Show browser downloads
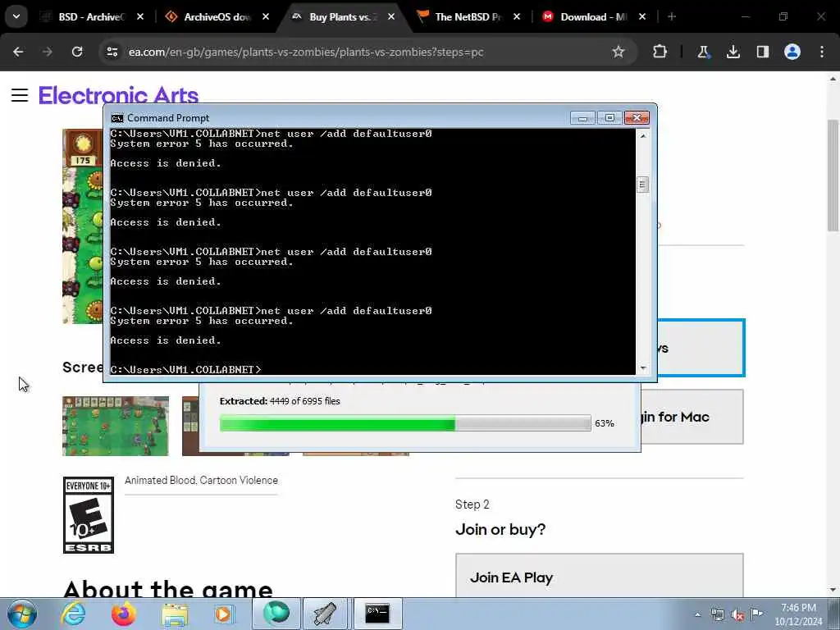 733,52
